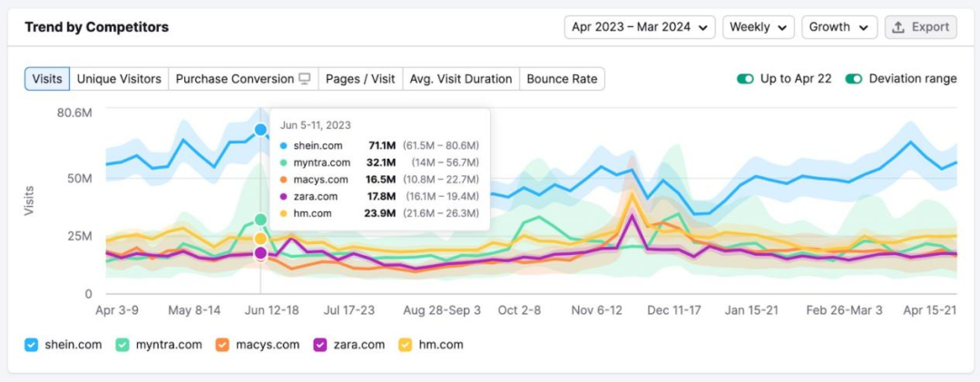Open the Pages / Visit tab
The height and width of the screenshot is (382, 980).
tap(360, 79)
